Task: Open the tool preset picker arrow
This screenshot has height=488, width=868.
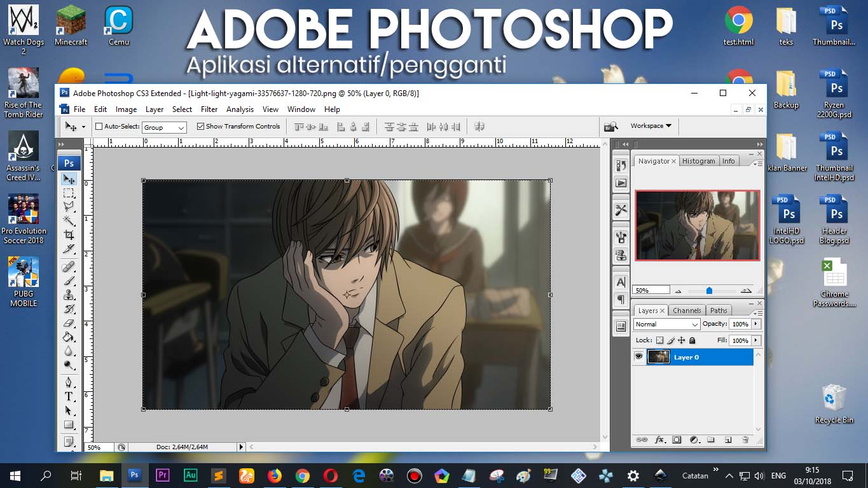Action: coord(83,127)
